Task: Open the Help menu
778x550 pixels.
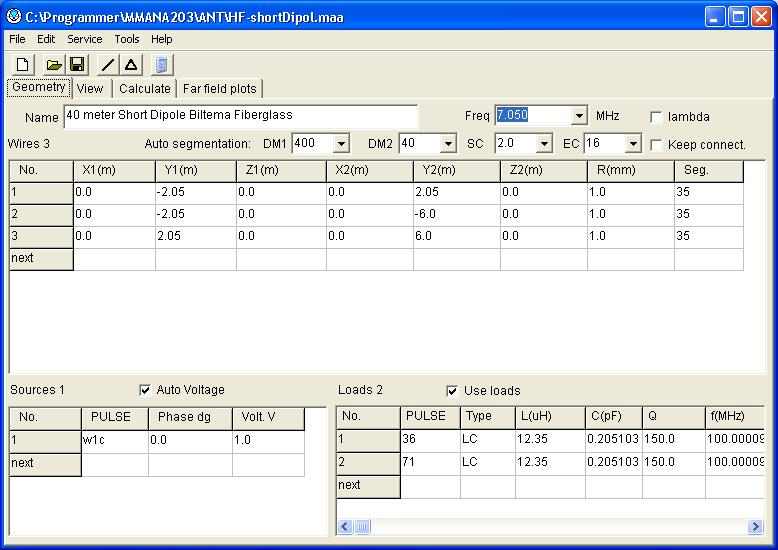Action: pyautogui.click(x=162, y=39)
